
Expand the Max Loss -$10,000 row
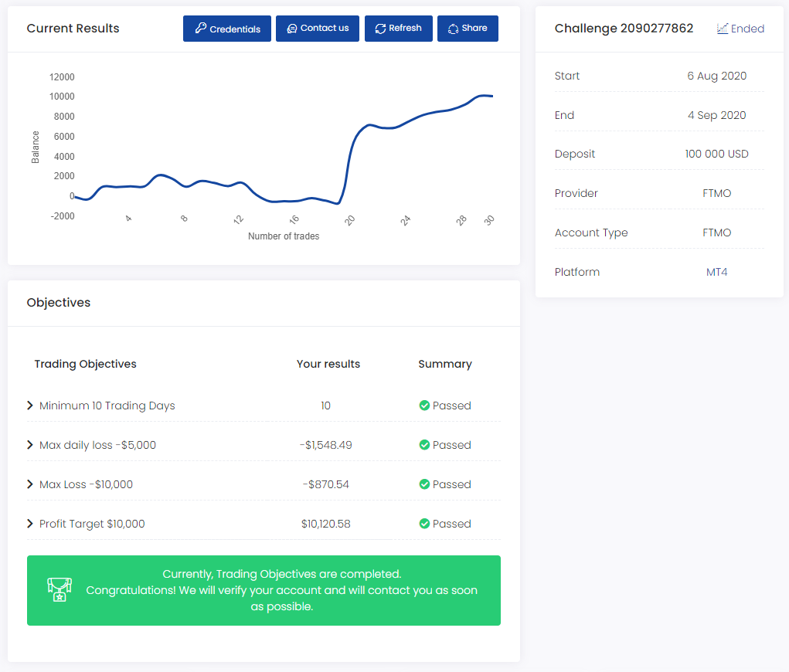click(x=30, y=484)
